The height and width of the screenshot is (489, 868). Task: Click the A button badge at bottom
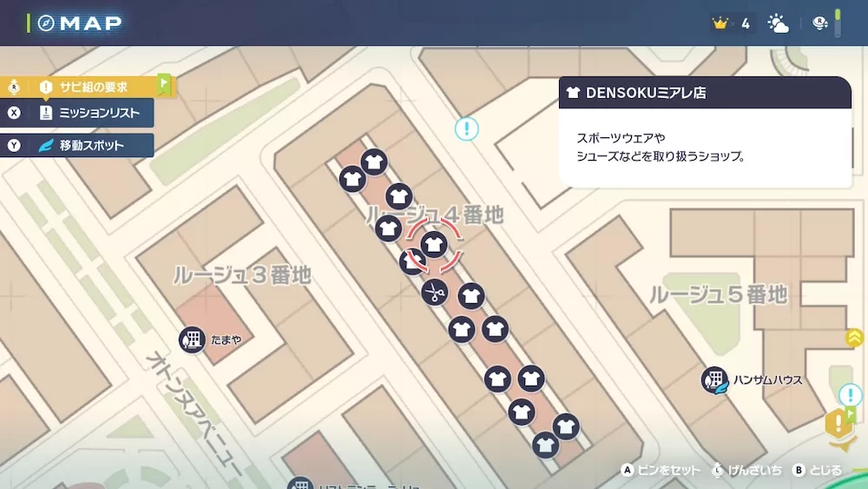coord(628,470)
